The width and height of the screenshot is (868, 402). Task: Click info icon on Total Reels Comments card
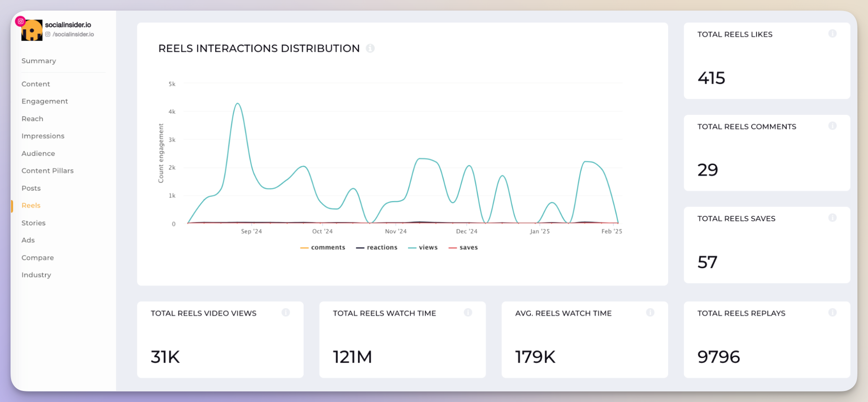click(x=832, y=126)
